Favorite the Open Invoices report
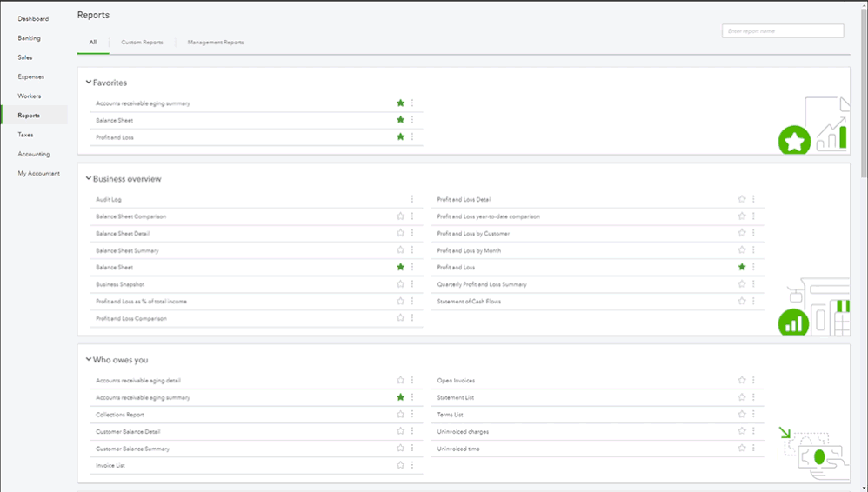Image resolution: width=868 pixels, height=492 pixels. click(x=742, y=380)
